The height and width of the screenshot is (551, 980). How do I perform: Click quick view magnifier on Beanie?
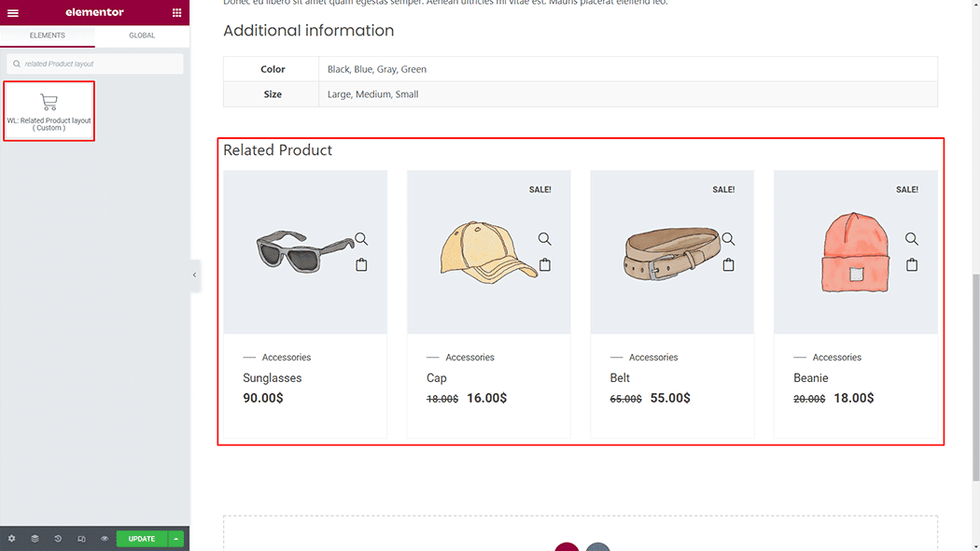click(912, 239)
